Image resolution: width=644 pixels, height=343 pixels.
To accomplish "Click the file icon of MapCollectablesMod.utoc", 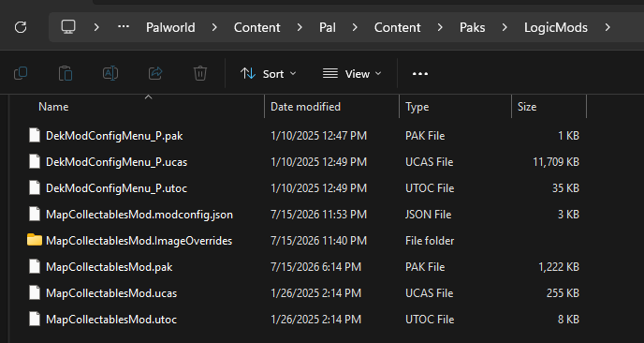I will (x=35, y=320).
